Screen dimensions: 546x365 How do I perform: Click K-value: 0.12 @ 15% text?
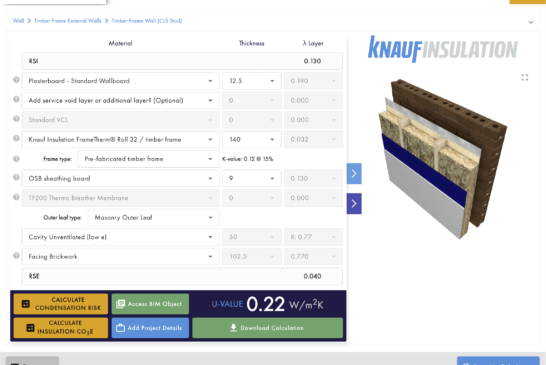click(x=248, y=159)
